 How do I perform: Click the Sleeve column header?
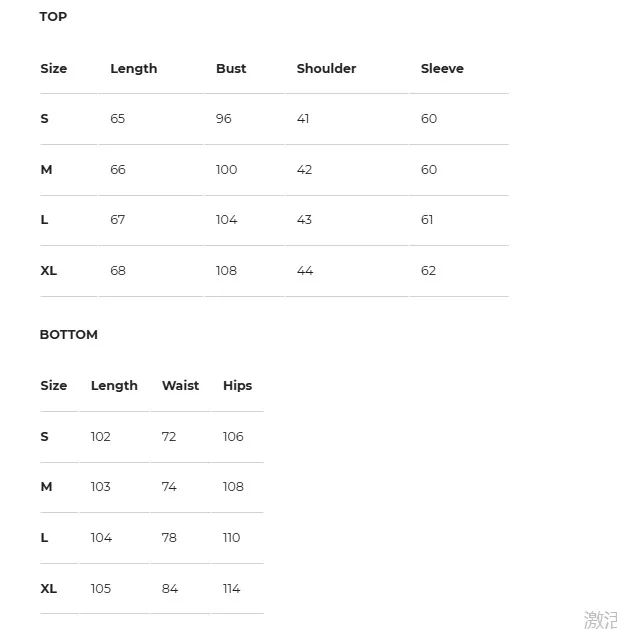442,69
